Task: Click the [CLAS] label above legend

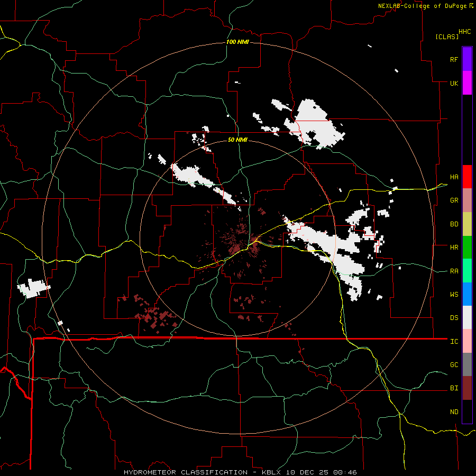Action: (x=447, y=36)
